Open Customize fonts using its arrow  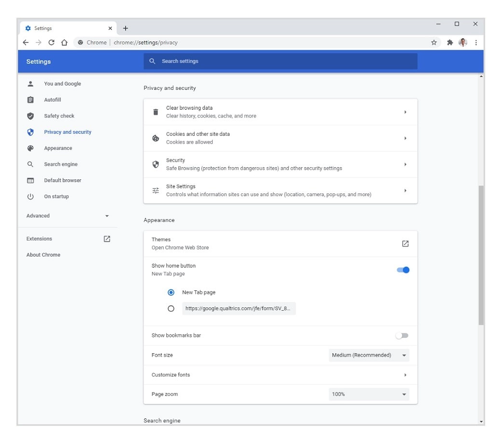click(x=405, y=375)
